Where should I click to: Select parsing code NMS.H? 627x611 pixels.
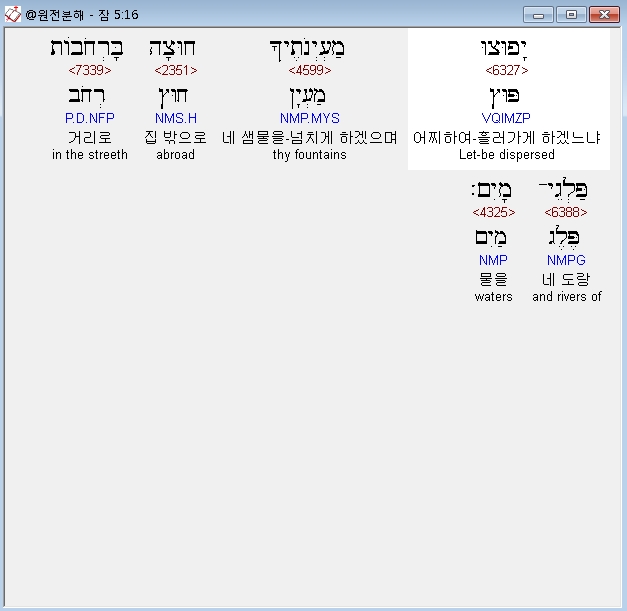tap(176, 118)
